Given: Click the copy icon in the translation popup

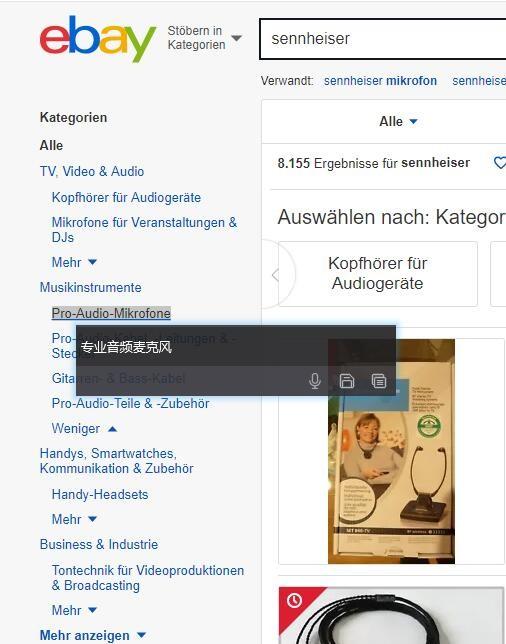Looking at the screenshot, I should tap(379, 381).
